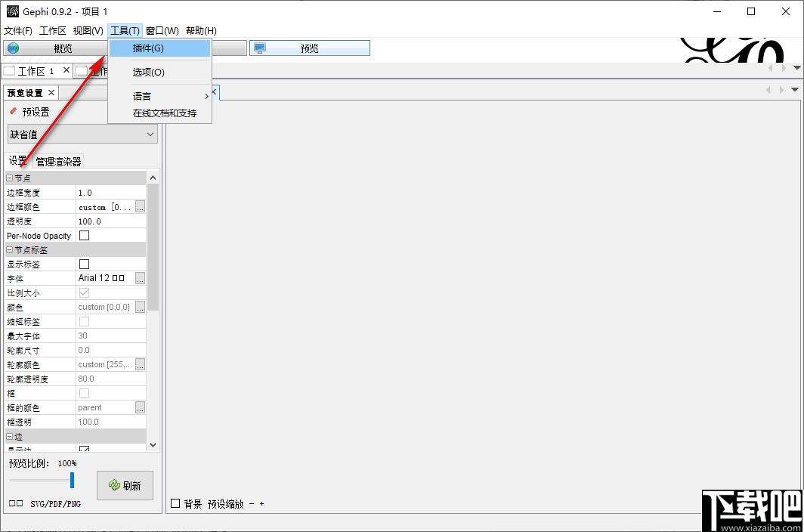Click the minus zoom-out icon

click(x=252, y=504)
